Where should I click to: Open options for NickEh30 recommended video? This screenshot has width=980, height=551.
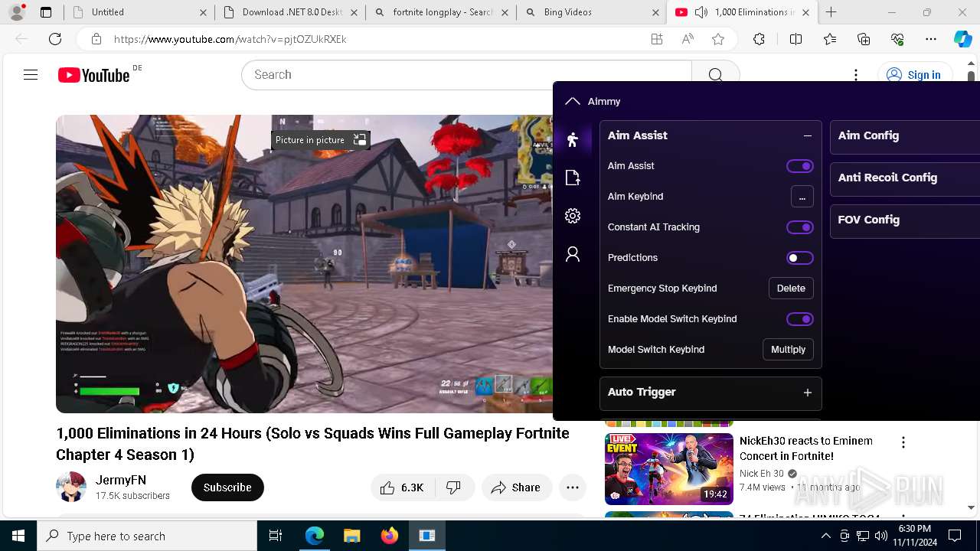pyautogui.click(x=903, y=442)
